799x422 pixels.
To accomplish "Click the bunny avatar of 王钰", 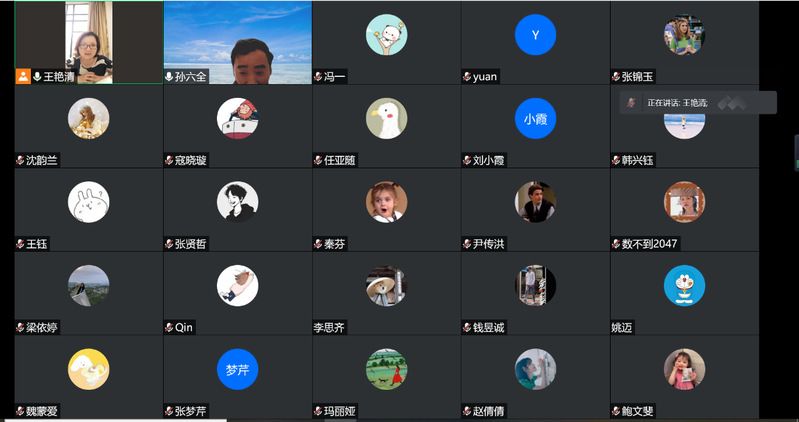I will click(89, 202).
